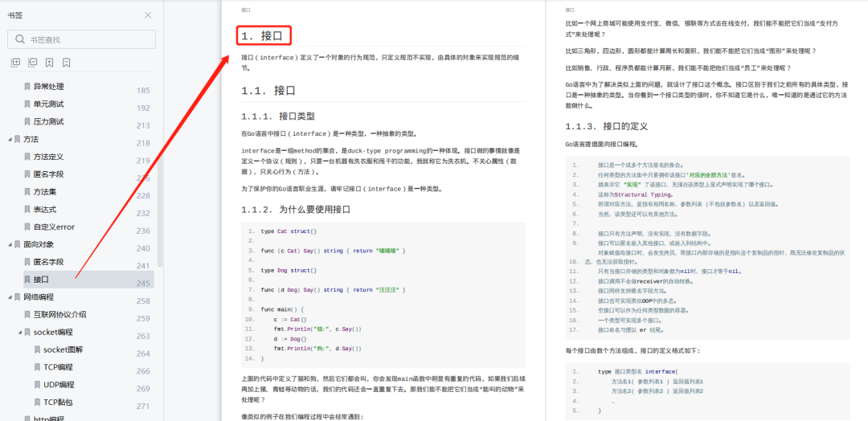Open the 互联网协议介绍 bookmark
This screenshot has width=868, height=421.
tap(59, 315)
